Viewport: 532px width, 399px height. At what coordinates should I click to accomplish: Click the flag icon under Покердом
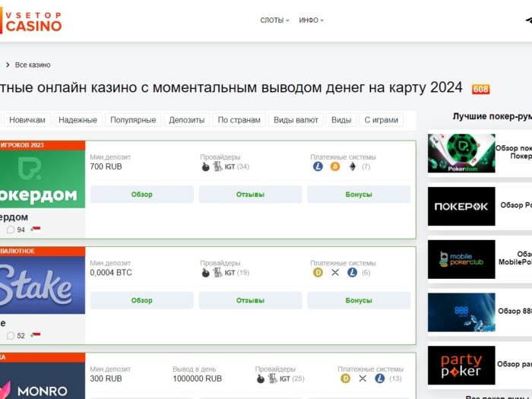[x=36, y=229]
